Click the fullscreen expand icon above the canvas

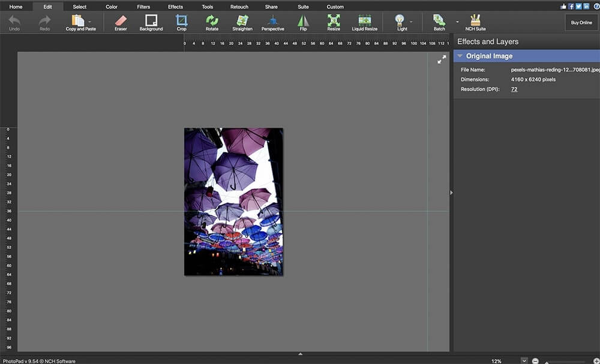coord(442,59)
